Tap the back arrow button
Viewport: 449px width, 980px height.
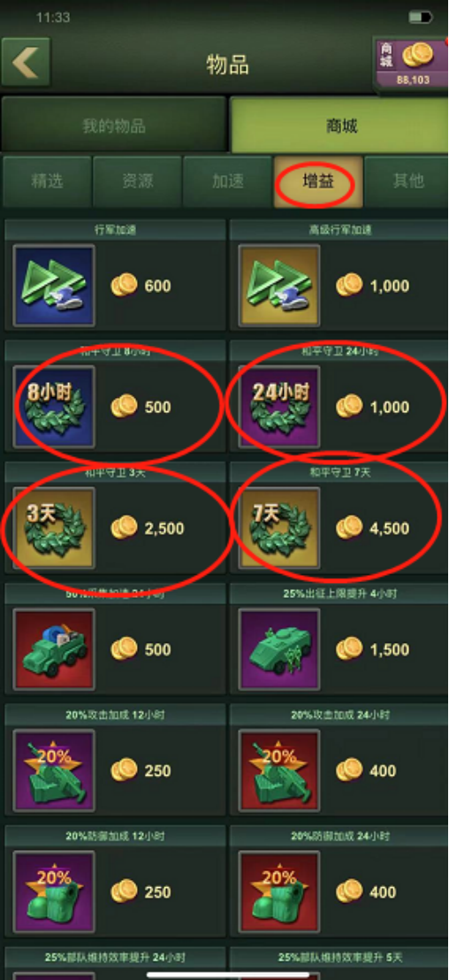pos(27,63)
